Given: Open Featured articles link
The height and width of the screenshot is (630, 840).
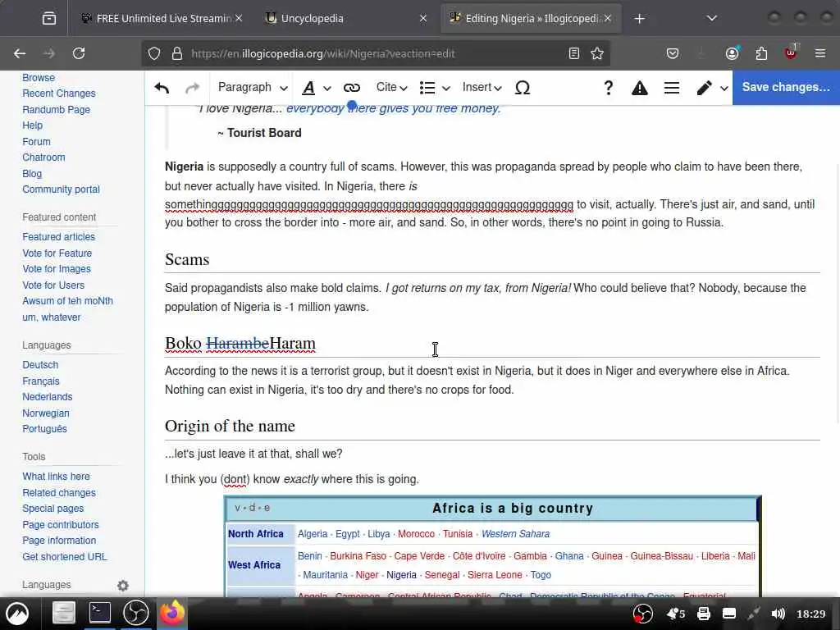Looking at the screenshot, I should 58,237.
